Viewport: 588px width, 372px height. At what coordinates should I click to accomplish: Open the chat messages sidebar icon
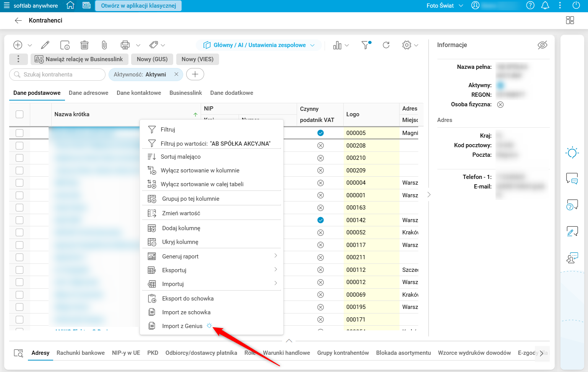tap(572, 179)
